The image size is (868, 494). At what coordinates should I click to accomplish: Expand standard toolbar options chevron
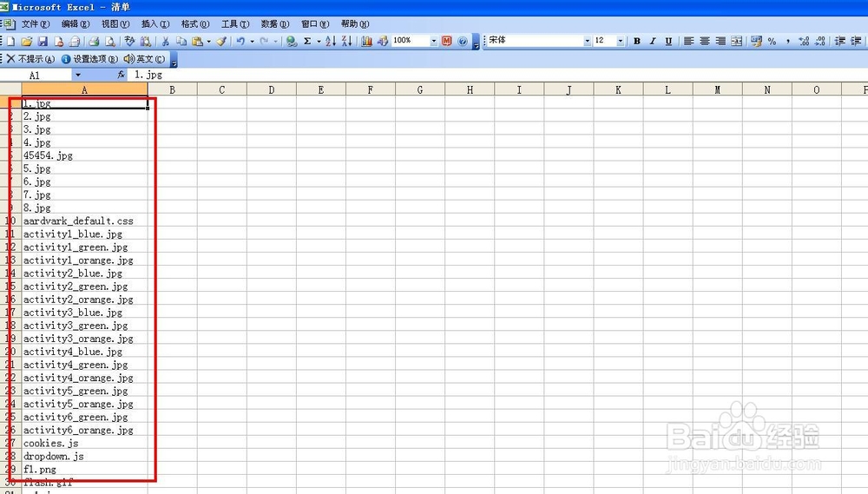coord(476,42)
